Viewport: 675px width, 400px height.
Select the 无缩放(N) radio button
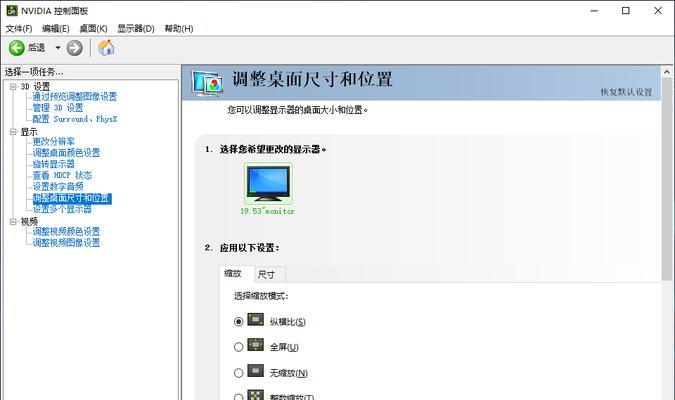[x=238, y=373]
